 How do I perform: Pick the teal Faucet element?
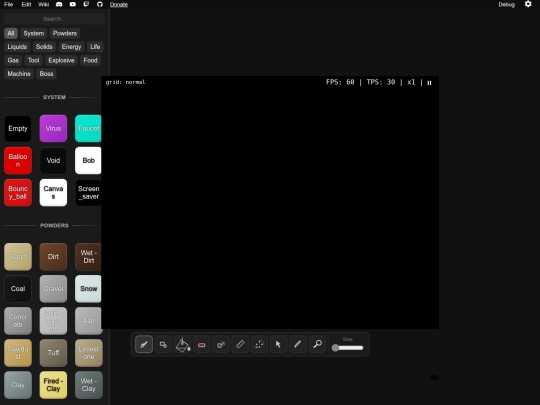pos(88,128)
